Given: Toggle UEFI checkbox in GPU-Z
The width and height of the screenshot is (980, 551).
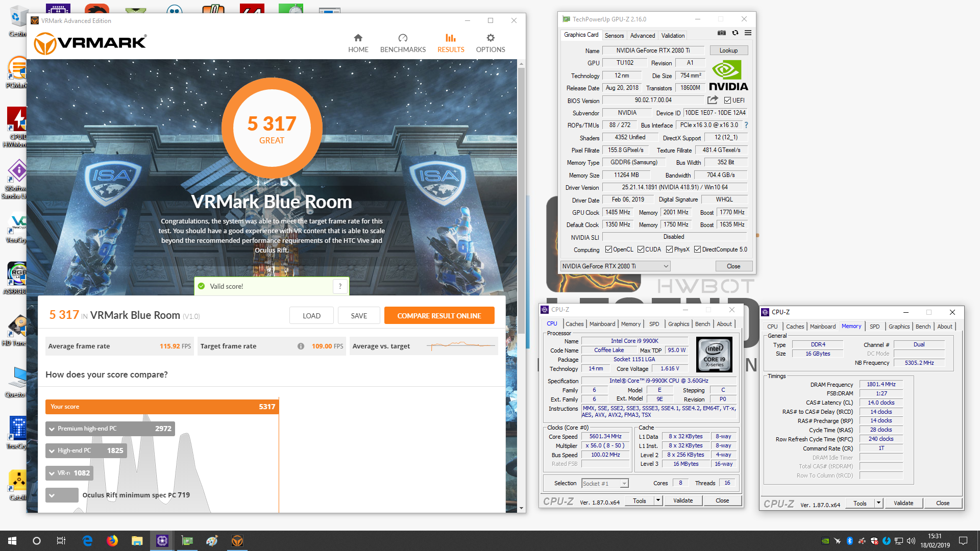Looking at the screenshot, I should pyautogui.click(x=727, y=101).
